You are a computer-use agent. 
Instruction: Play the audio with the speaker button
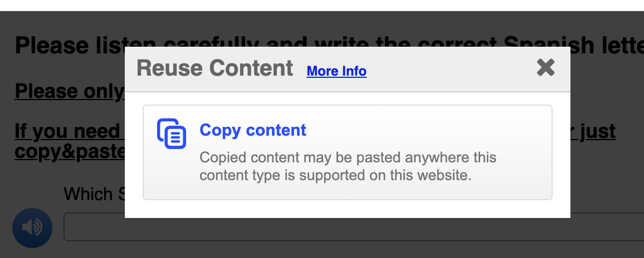click(x=32, y=227)
